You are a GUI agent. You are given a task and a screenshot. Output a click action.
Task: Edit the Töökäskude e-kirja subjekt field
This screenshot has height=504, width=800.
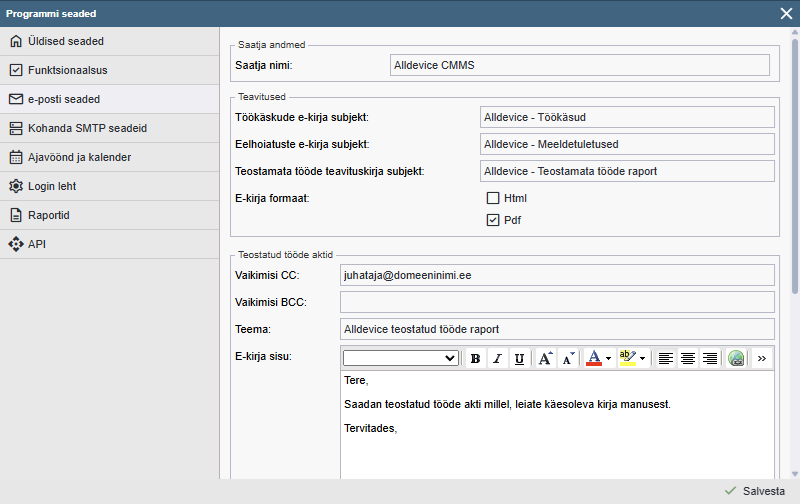[627, 117]
